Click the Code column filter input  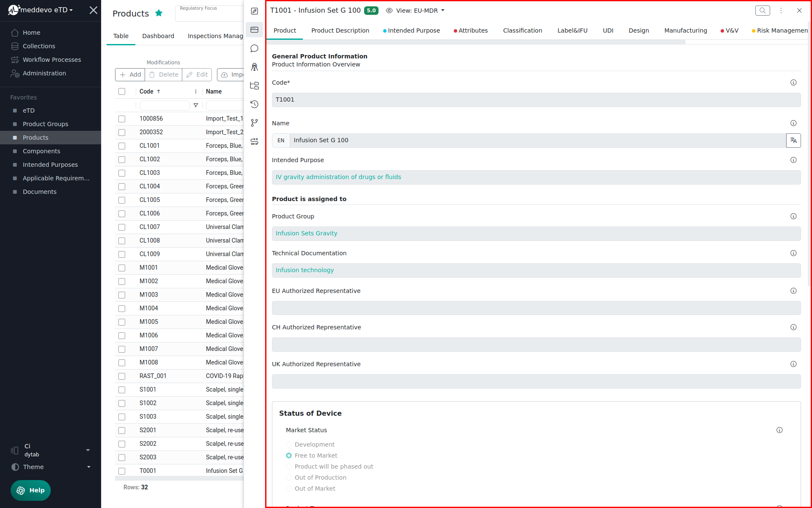coord(164,105)
